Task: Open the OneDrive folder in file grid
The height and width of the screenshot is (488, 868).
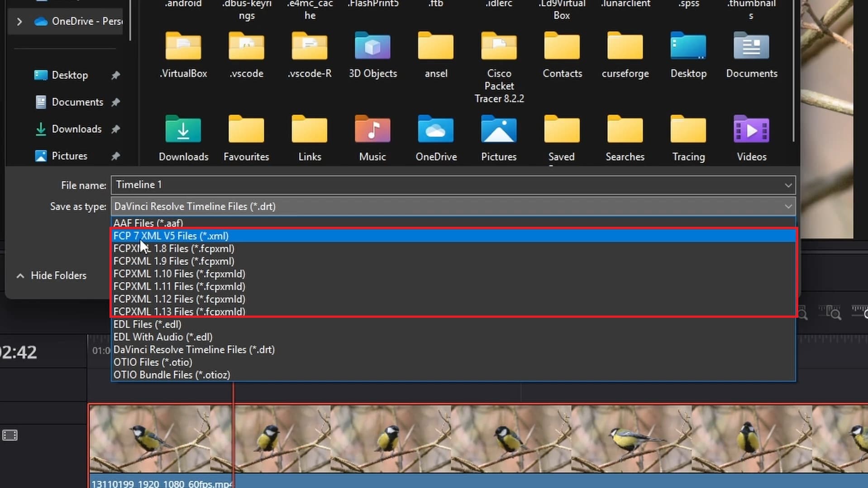Action: pyautogui.click(x=436, y=139)
